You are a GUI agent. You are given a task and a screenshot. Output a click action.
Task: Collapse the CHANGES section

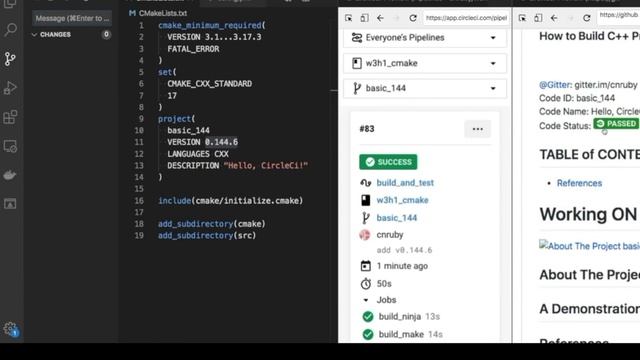tap(34, 35)
